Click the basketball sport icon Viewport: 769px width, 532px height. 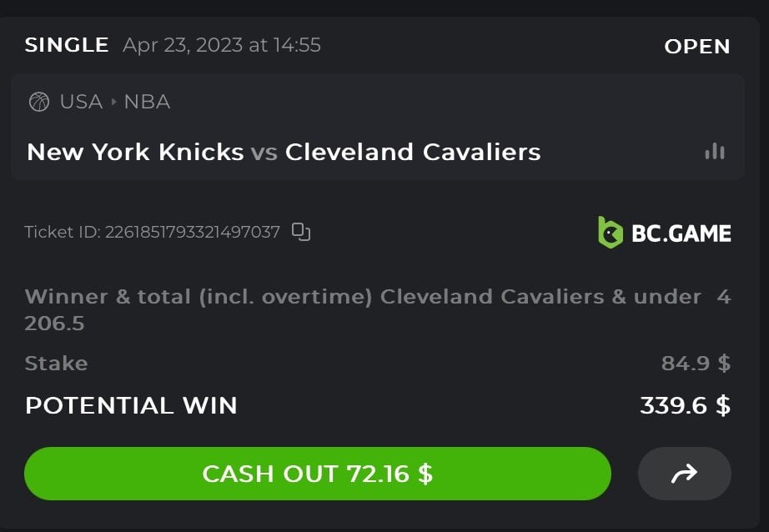pyautogui.click(x=39, y=102)
